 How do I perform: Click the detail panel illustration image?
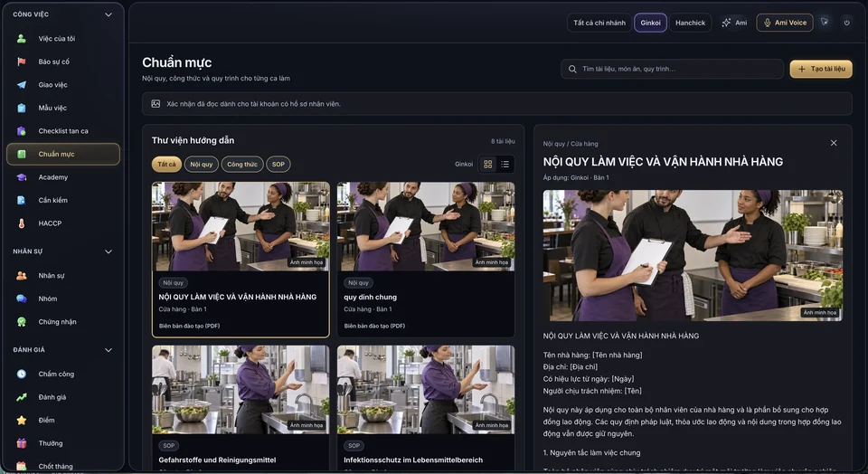point(693,256)
